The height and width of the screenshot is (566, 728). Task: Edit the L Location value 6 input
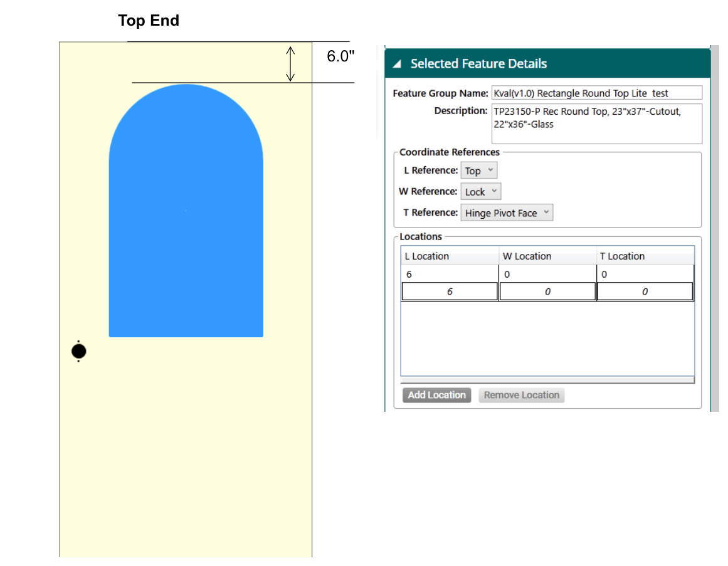coord(450,292)
